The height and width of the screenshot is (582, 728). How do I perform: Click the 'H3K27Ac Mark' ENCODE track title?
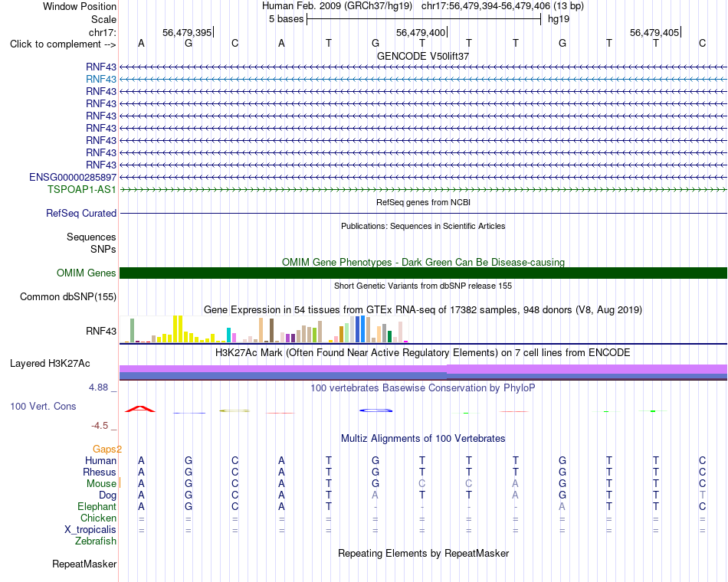pyautogui.click(x=423, y=353)
